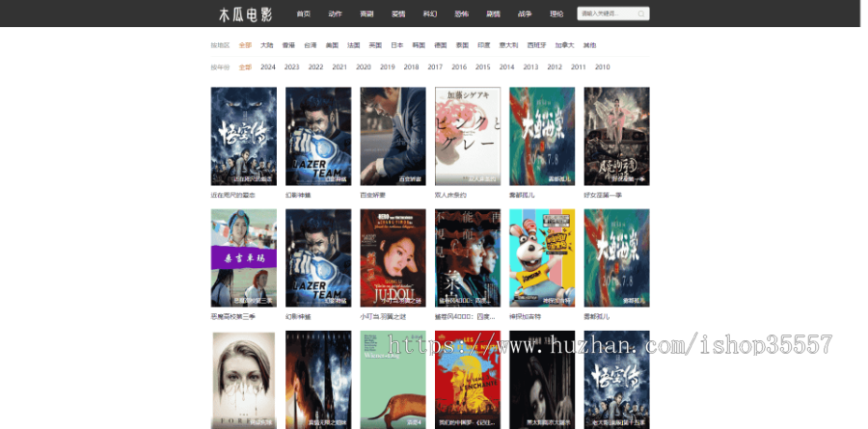This screenshot has height=429, width=868.
Task: Filter movies by year 2024
Action: pyautogui.click(x=268, y=67)
